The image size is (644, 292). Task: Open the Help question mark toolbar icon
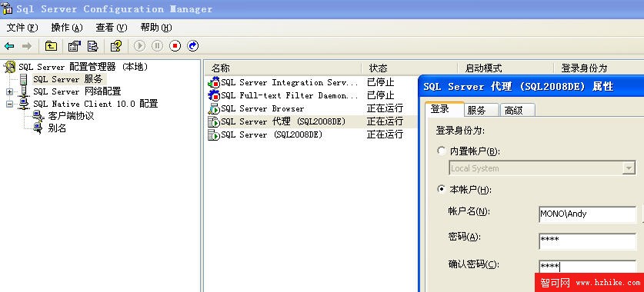point(116,46)
